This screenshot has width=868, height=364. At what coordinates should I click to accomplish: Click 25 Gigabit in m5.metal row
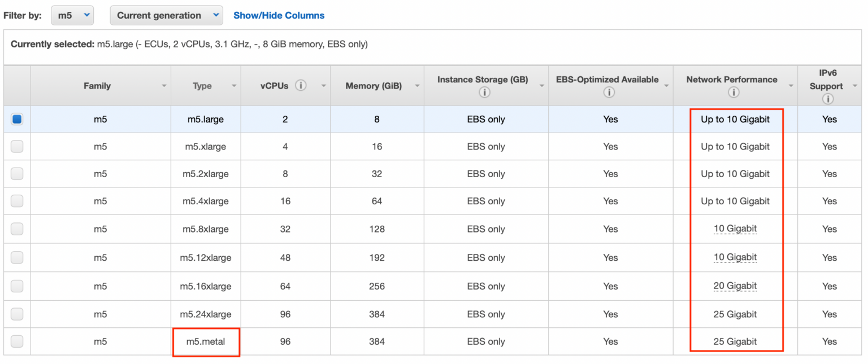pos(735,341)
